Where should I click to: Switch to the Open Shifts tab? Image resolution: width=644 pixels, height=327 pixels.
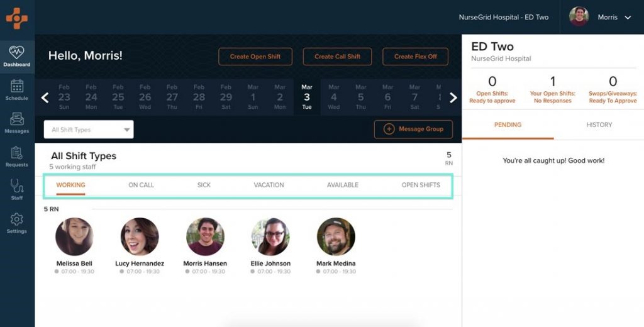click(421, 186)
